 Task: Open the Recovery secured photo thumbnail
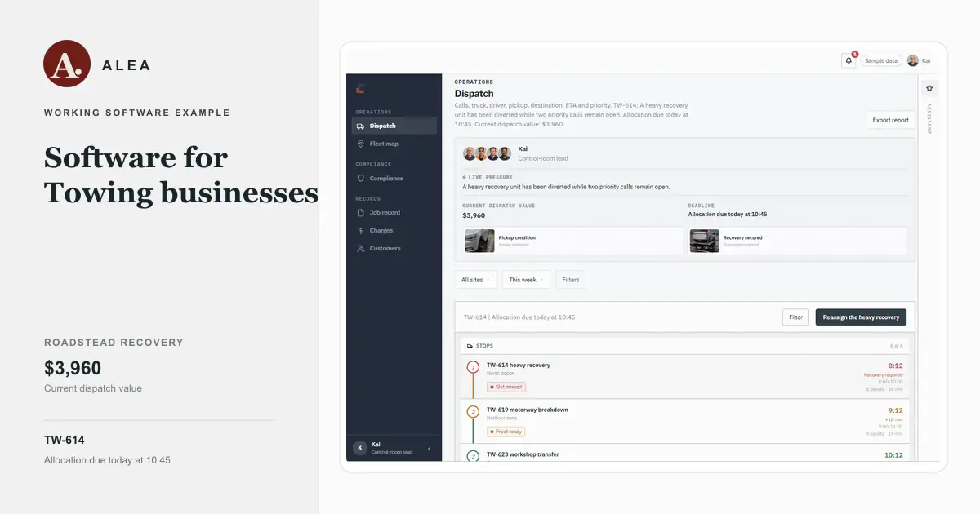click(x=705, y=241)
